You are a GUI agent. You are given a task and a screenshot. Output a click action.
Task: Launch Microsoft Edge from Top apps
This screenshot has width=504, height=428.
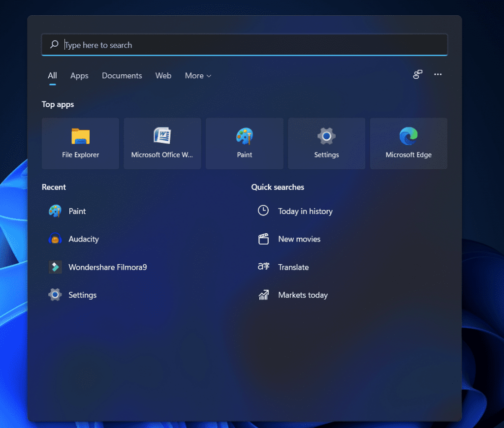pyautogui.click(x=408, y=143)
